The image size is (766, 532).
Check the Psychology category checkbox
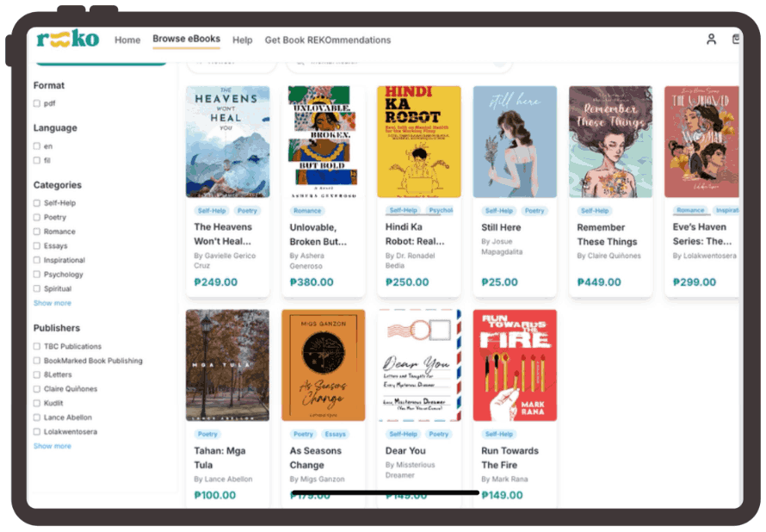click(37, 274)
